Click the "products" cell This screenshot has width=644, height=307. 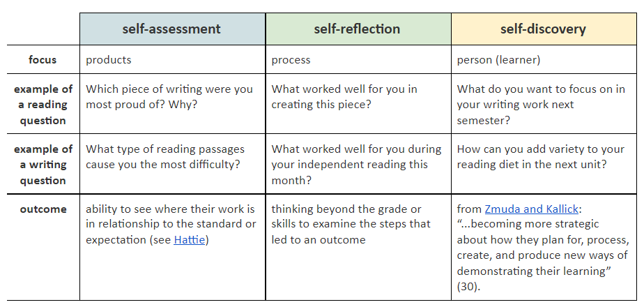[109, 60]
